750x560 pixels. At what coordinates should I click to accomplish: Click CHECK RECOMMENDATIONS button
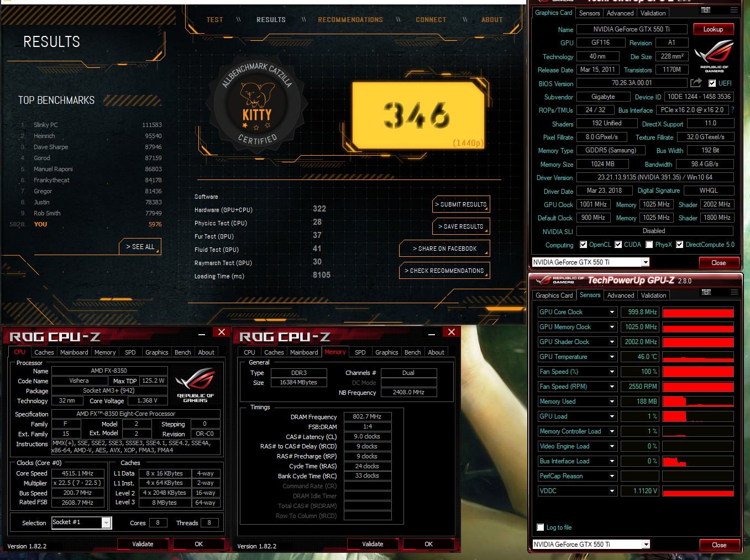coord(445,271)
